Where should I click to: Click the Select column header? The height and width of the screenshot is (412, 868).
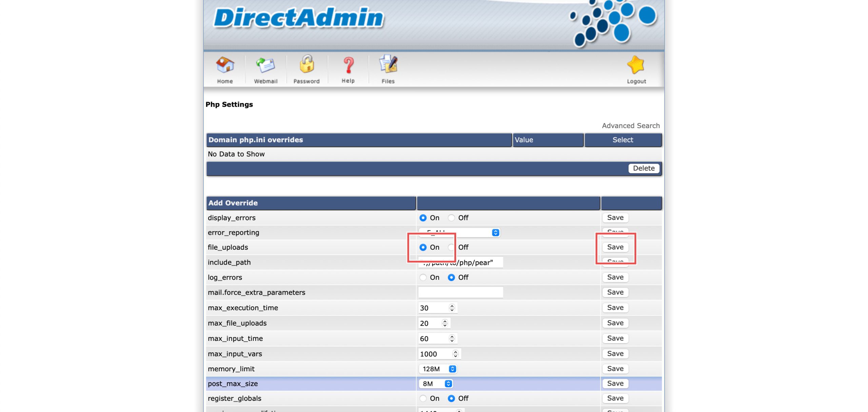pos(623,140)
